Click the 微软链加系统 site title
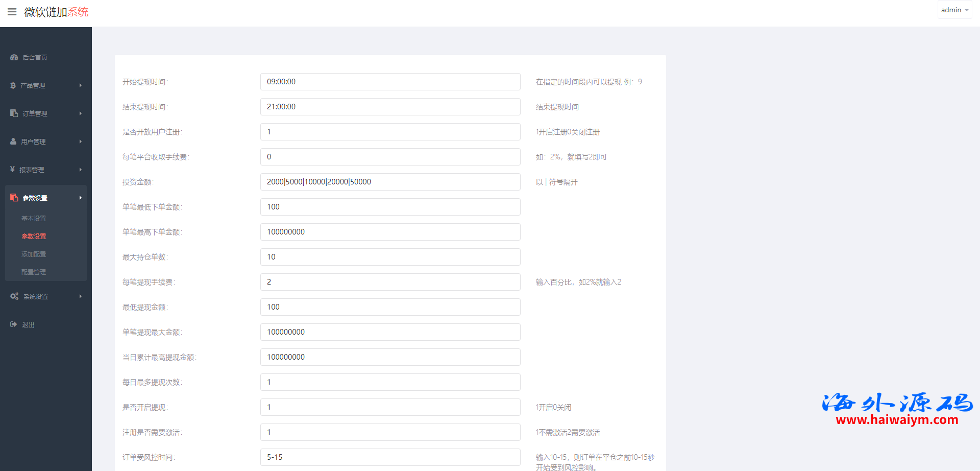980x471 pixels. 56,12
